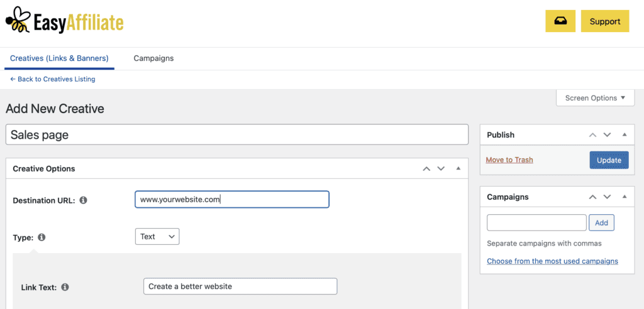
Task: Click the Type field info icon
Action: pyautogui.click(x=42, y=237)
